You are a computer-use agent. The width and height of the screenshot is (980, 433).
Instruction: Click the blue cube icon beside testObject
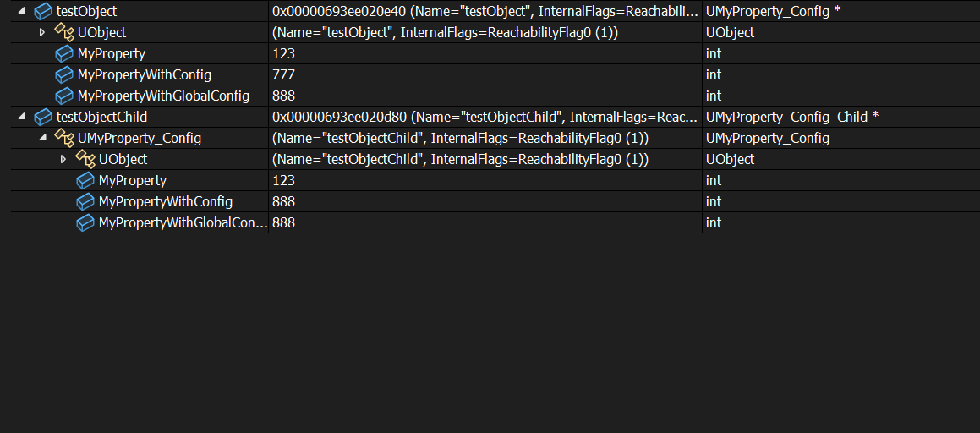coord(43,11)
